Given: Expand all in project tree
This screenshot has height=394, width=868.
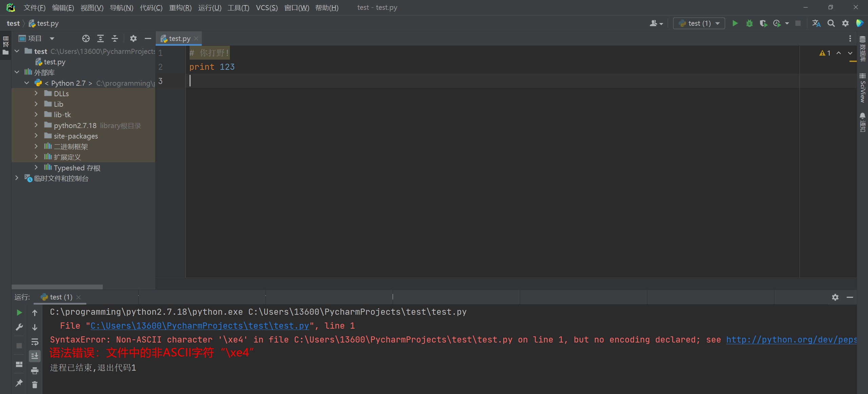Looking at the screenshot, I should [100, 39].
